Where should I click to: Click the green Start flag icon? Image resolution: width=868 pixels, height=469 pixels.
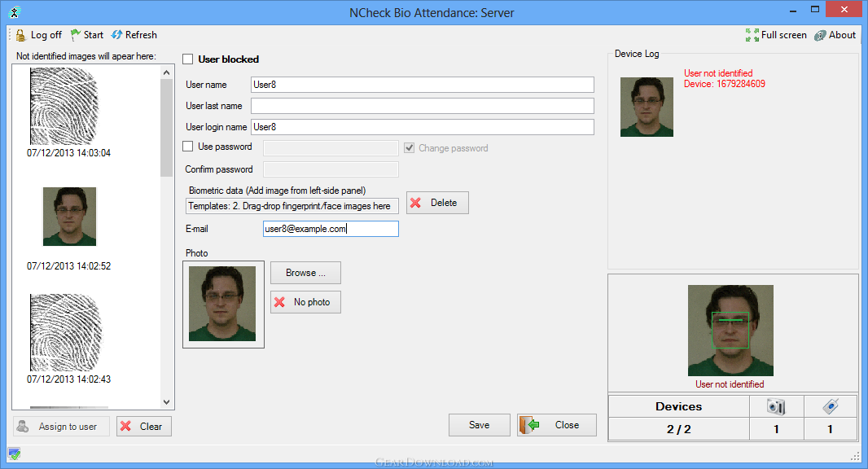[x=75, y=35]
